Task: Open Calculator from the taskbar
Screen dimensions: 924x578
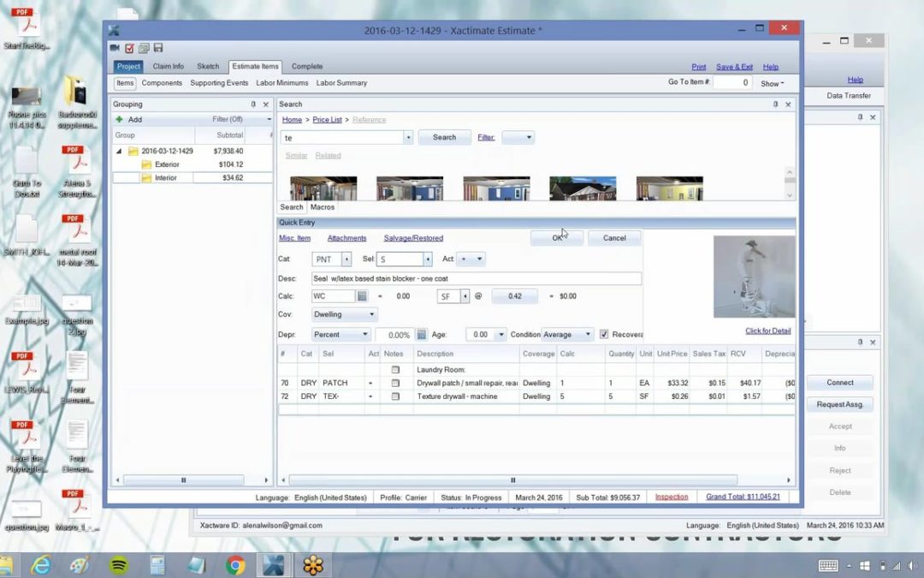Action: [157, 566]
